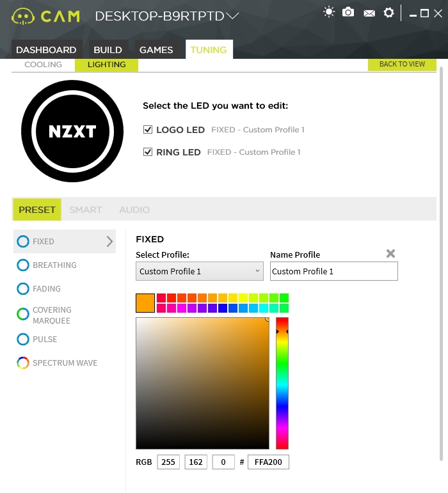Select the COVERING MARQUEE lighting mode

click(44, 315)
